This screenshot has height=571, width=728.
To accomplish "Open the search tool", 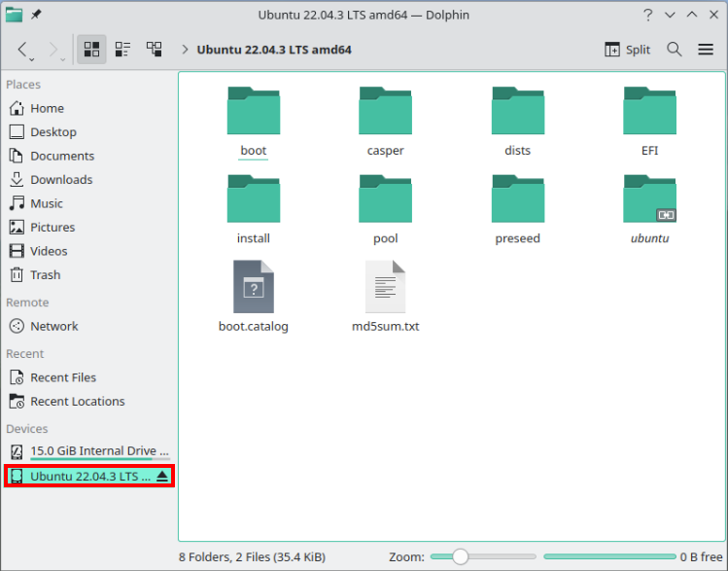I will (675, 50).
